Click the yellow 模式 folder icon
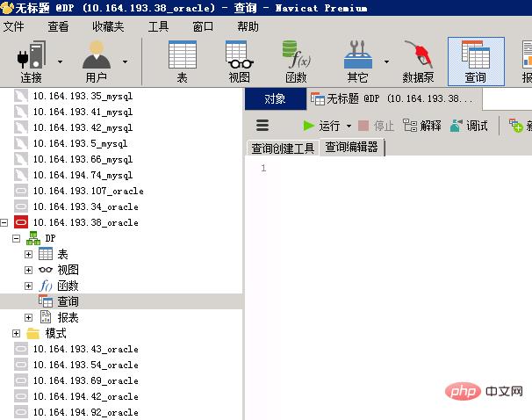Viewport: 532px width, 420px height. (x=33, y=333)
